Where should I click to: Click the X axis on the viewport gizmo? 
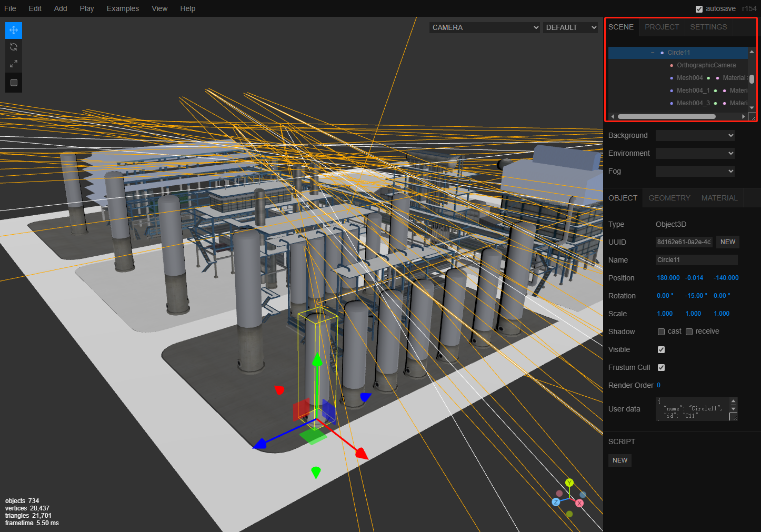click(x=579, y=503)
